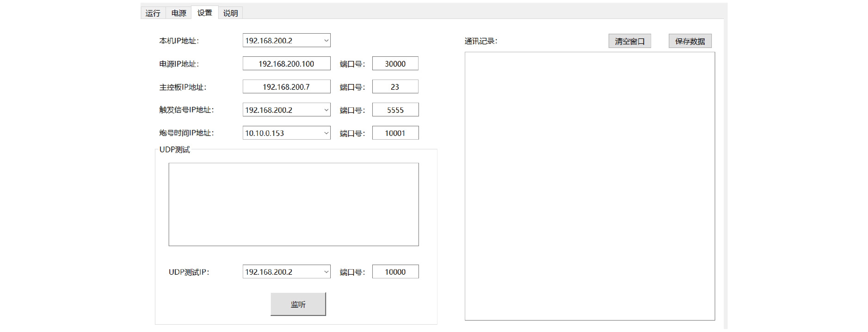Click the 电源IP地址 input field
Viewport: 868px width, 332px height.
click(286, 64)
